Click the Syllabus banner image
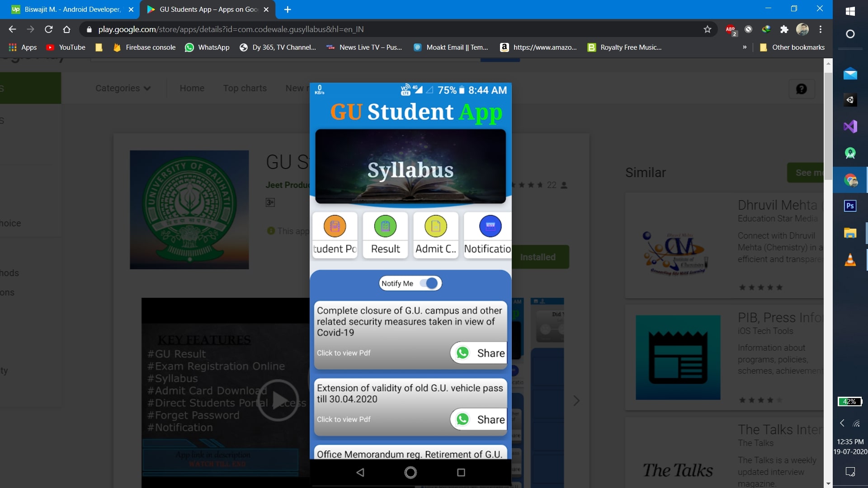The width and height of the screenshot is (868, 488). [x=410, y=166]
